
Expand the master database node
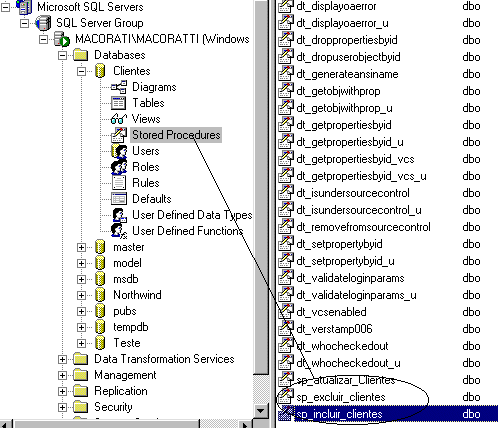click(81, 247)
